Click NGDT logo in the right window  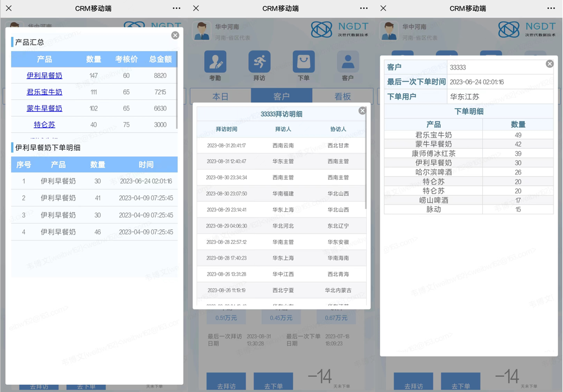(x=527, y=29)
